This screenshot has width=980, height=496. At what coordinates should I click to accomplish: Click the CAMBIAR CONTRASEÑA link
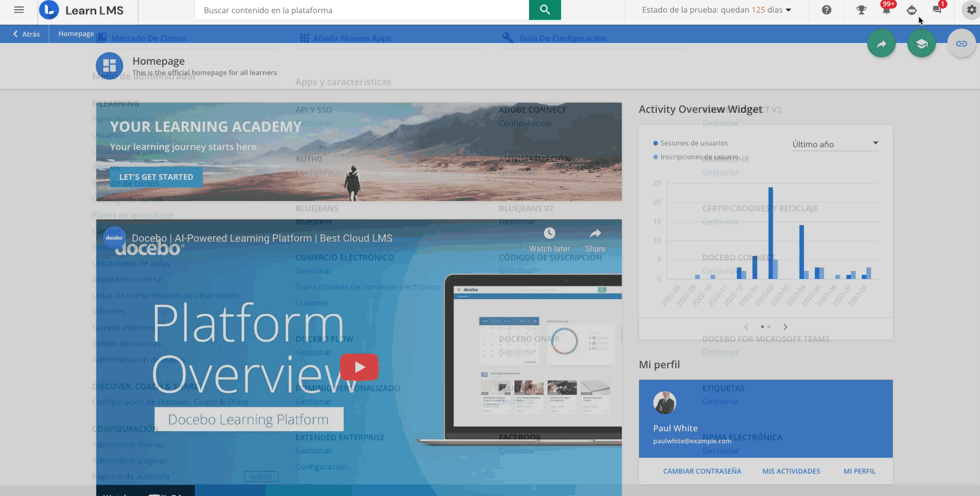point(702,471)
